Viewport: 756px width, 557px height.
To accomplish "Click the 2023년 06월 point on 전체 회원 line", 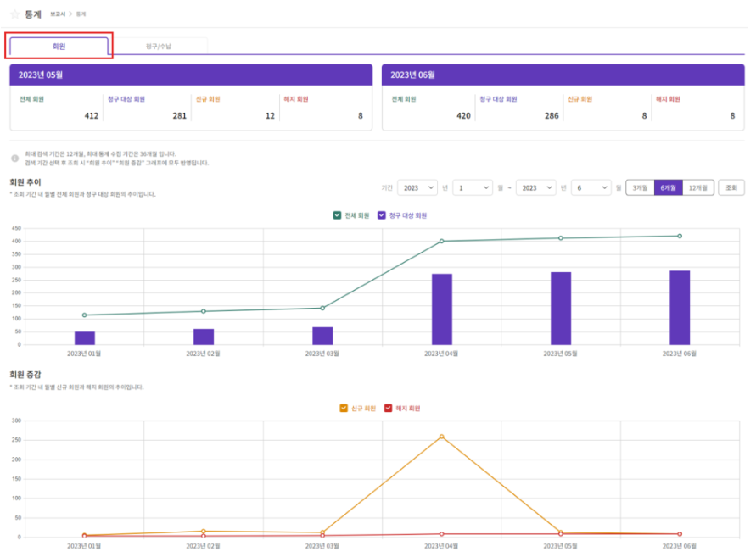I will [x=680, y=236].
